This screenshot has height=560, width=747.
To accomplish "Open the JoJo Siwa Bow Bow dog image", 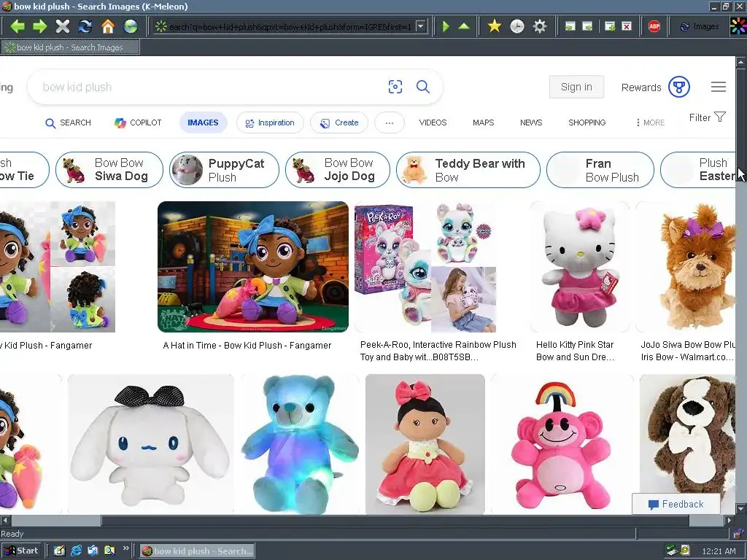I will coord(686,267).
